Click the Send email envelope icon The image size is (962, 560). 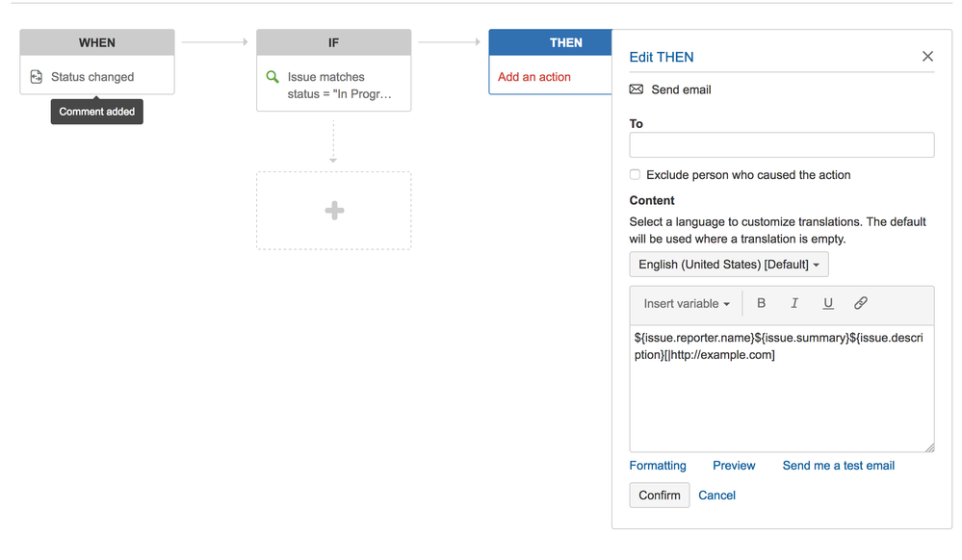[637, 89]
